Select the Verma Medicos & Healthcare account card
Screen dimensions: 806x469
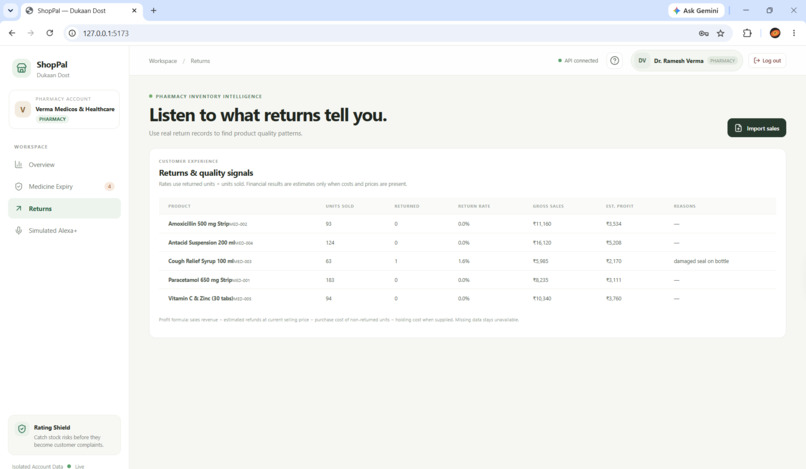click(64, 110)
